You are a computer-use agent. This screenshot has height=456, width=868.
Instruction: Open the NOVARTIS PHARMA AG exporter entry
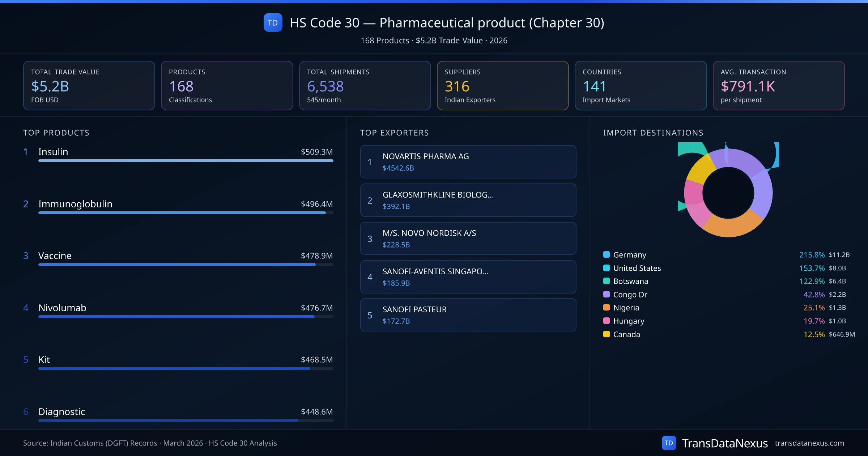point(468,161)
